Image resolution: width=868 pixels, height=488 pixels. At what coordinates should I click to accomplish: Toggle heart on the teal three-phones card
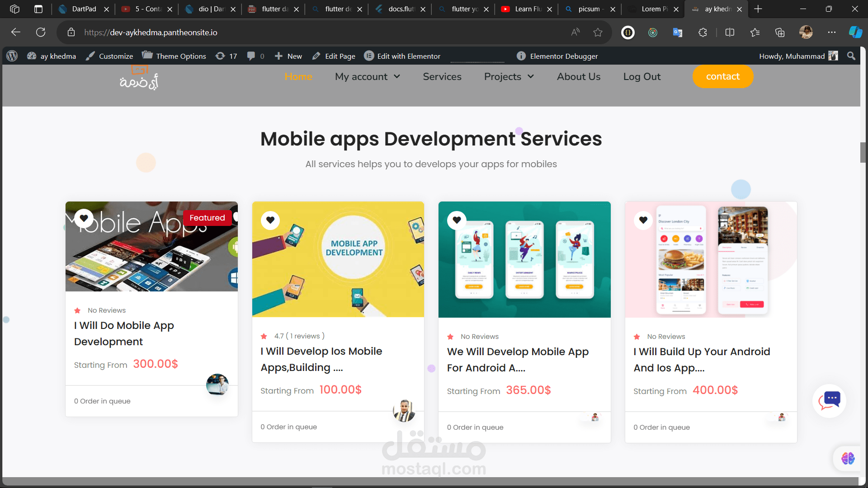(x=457, y=220)
